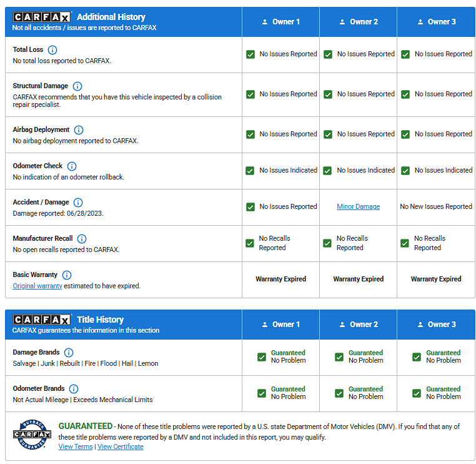This screenshot has height=464, width=476.
Task: Open the Manufacturer Recall info icon
Action: [82, 239]
